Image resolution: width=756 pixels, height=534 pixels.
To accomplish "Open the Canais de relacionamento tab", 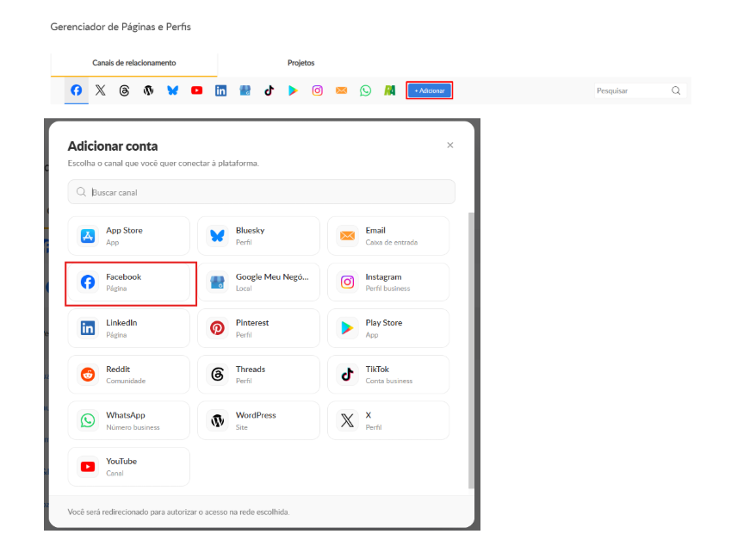I will pyautogui.click(x=134, y=63).
